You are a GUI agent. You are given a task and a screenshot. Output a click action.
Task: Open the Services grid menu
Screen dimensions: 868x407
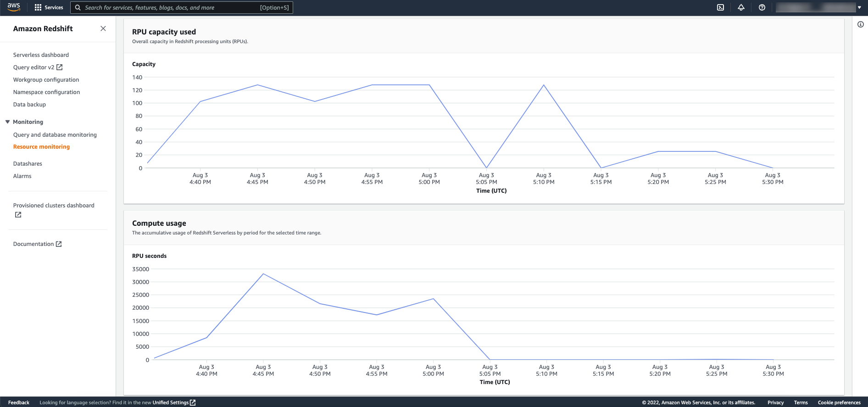click(x=38, y=7)
